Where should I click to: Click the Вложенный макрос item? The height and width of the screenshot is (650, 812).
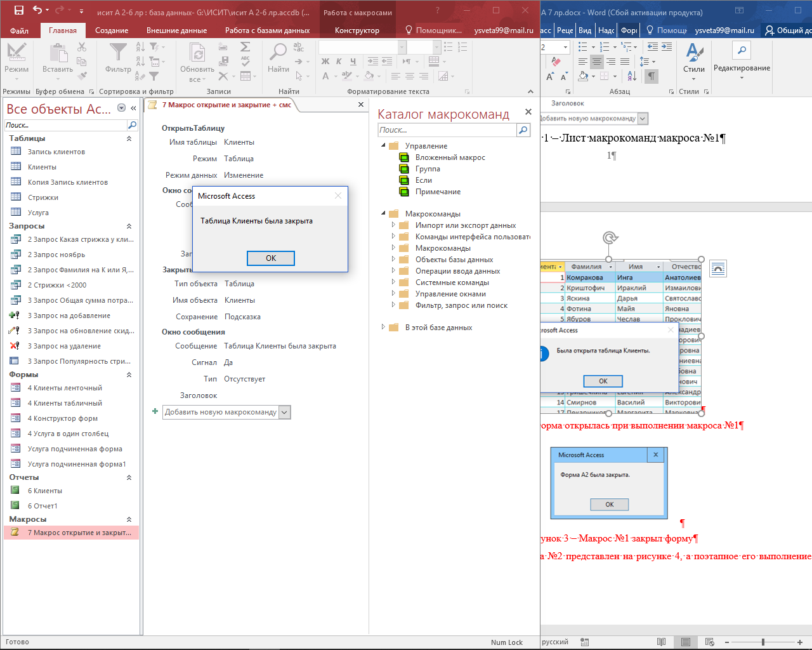click(450, 157)
